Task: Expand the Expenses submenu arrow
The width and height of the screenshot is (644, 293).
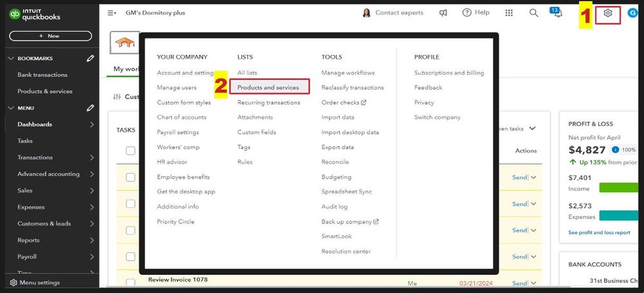Action: tap(92, 207)
